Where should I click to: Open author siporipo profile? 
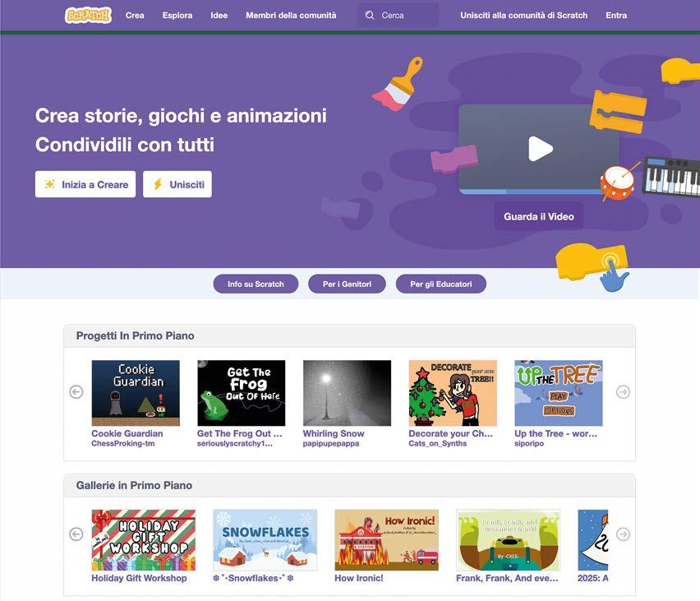(529, 443)
